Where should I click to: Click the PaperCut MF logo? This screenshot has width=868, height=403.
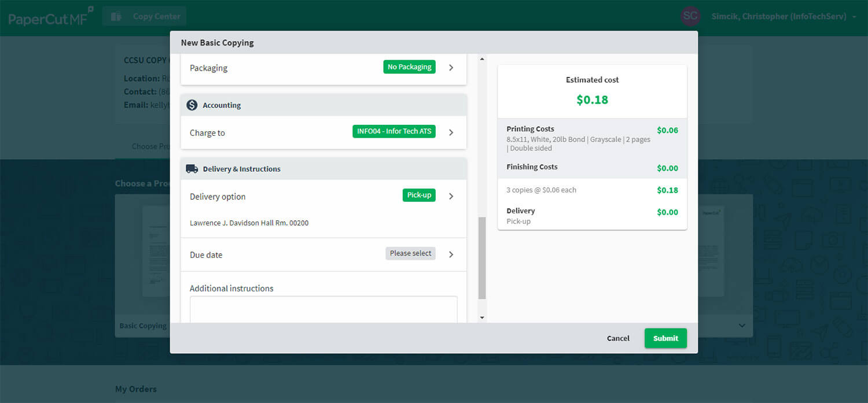(51, 16)
